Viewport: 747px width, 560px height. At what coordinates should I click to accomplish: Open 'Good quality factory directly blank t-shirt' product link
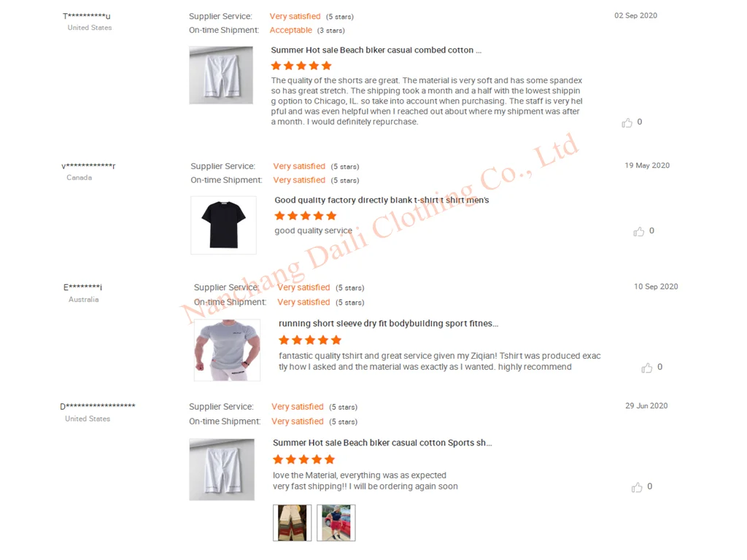(x=382, y=200)
